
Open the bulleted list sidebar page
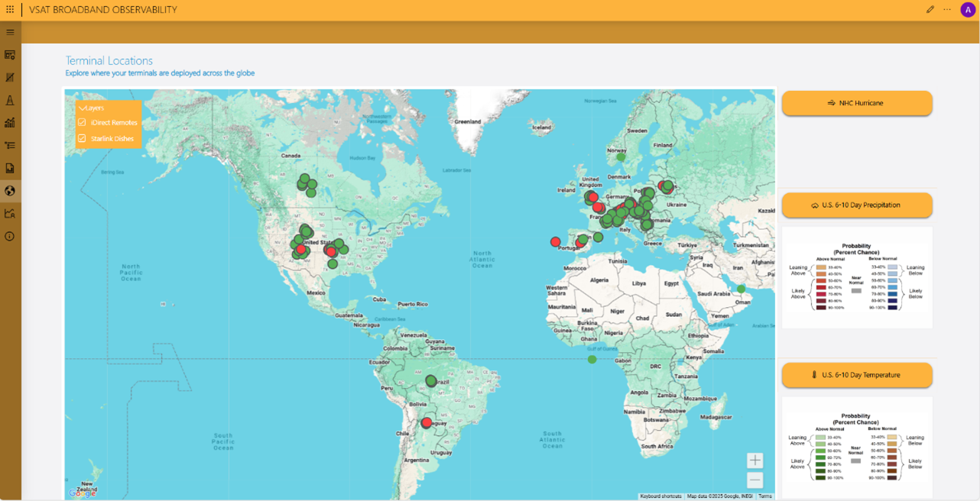pyautogui.click(x=10, y=145)
